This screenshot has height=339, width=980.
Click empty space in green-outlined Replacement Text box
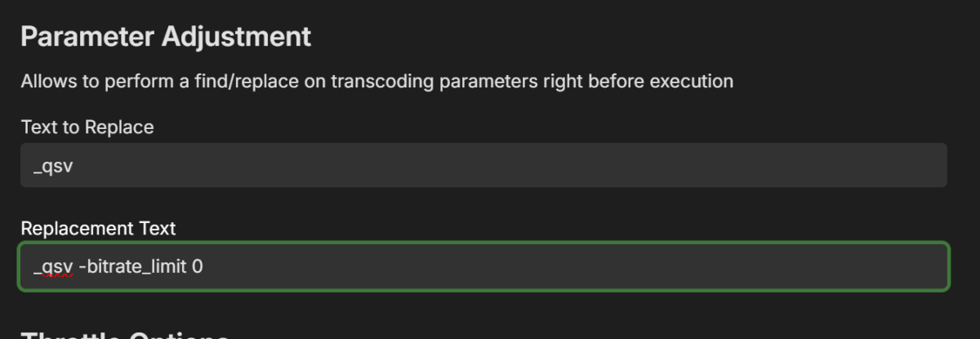coord(612,266)
